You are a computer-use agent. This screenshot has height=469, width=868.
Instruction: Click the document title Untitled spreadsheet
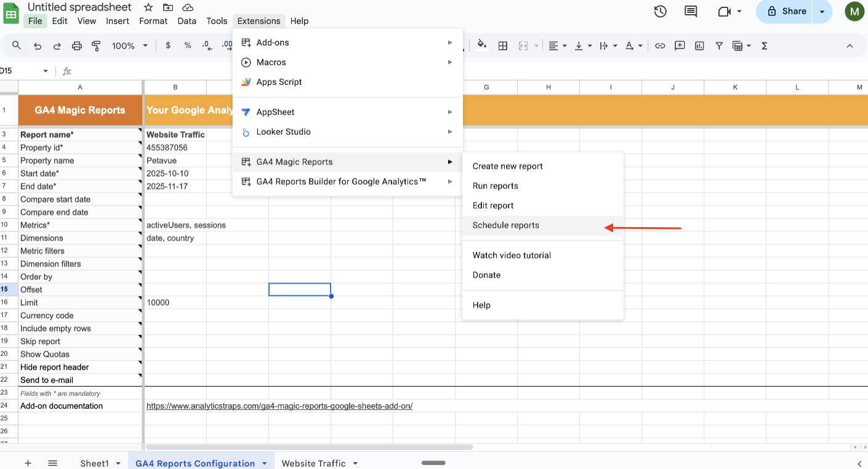[x=79, y=7]
